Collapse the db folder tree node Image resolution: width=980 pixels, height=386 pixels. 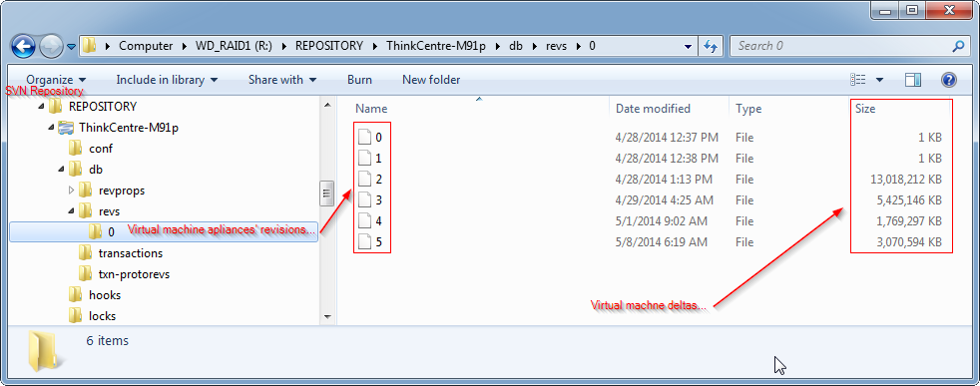click(x=61, y=170)
